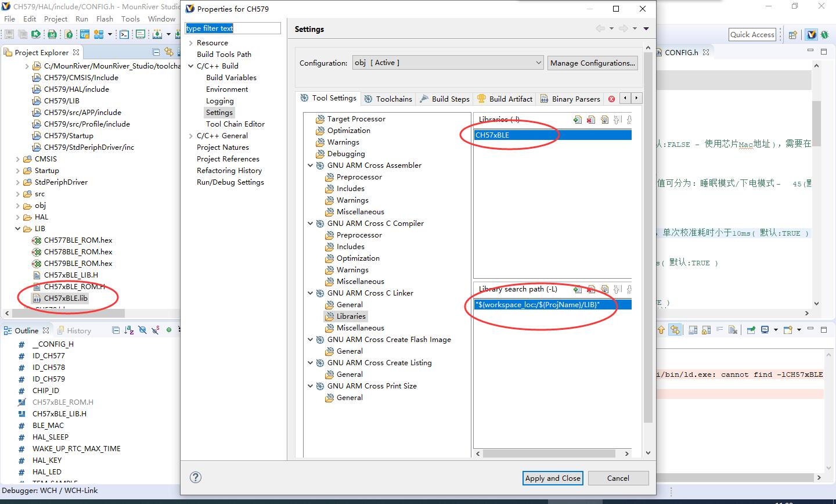Edit entry in Library search path (-L)
Viewport: 836px width, 504px height.
tap(604, 289)
